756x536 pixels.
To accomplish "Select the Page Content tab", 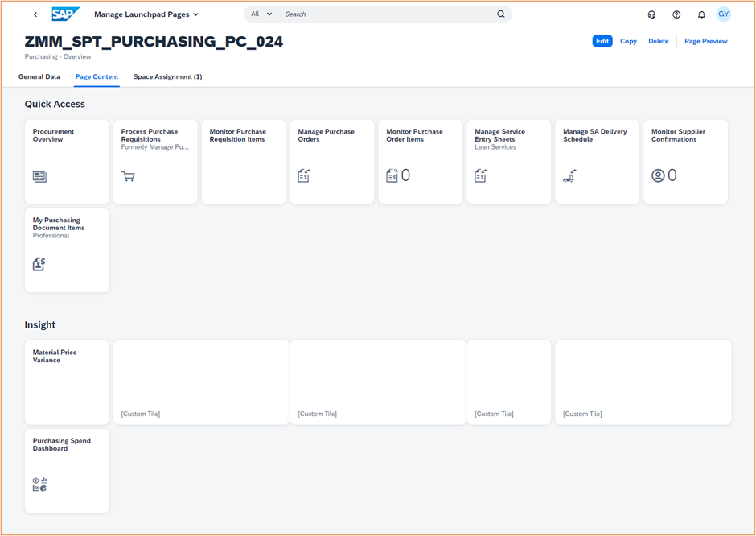I will 97,76.
